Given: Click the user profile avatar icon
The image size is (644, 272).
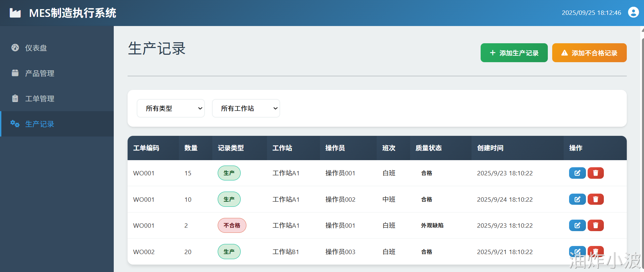Looking at the screenshot, I should 633,13.
